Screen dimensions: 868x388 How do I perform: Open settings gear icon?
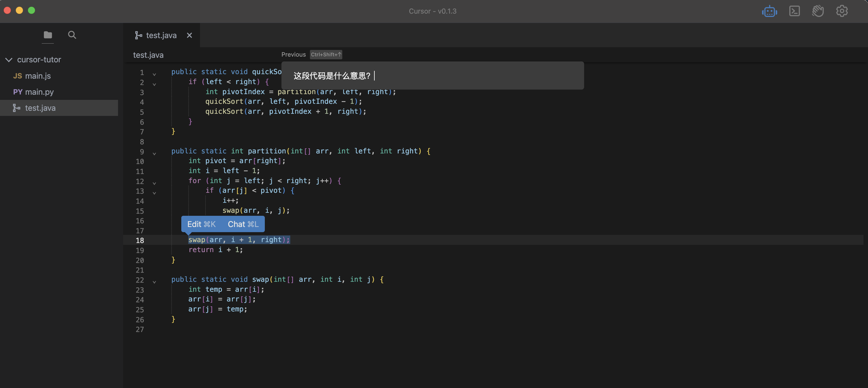(x=841, y=11)
